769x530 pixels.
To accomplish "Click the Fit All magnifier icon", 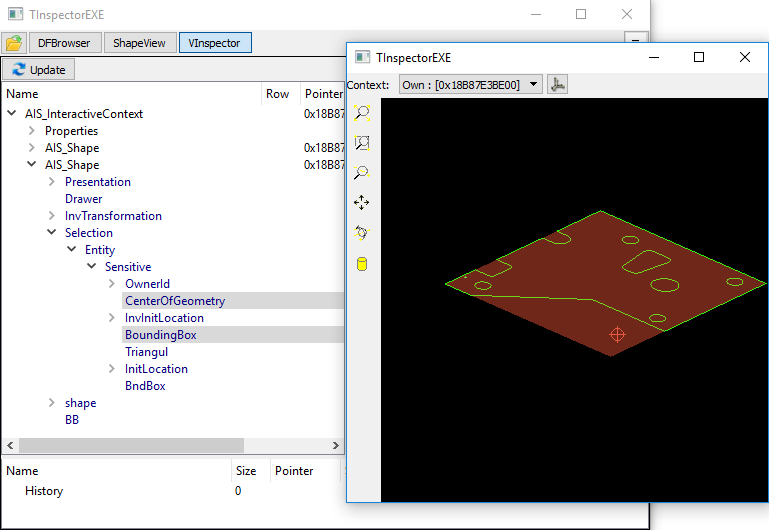I will coord(362,113).
